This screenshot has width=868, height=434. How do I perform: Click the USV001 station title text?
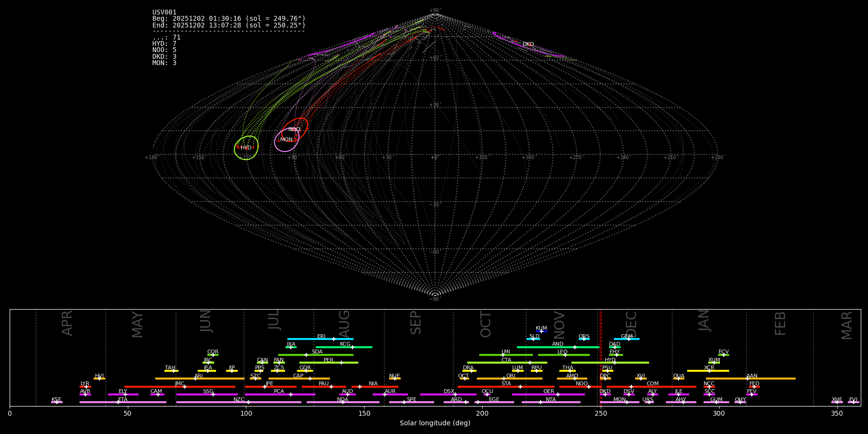[164, 13]
